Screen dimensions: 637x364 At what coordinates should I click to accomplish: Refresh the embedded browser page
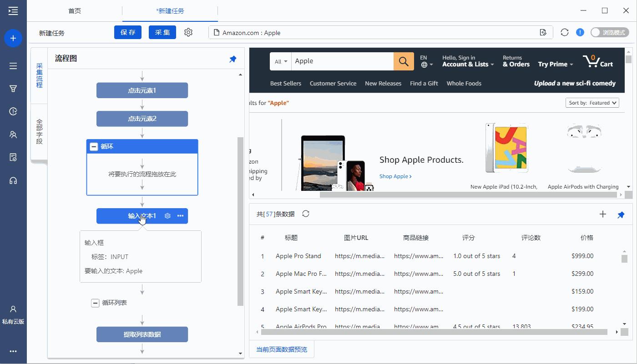point(565,32)
